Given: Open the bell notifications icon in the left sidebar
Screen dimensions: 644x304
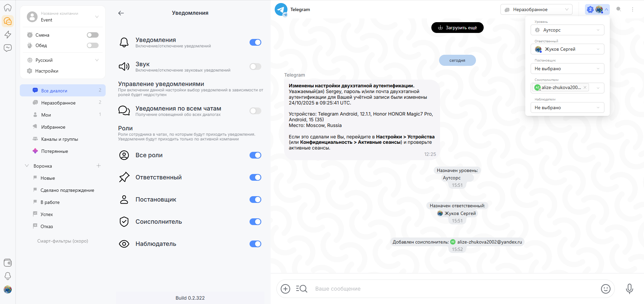Looking at the screenshot, I should pos(8,276).
